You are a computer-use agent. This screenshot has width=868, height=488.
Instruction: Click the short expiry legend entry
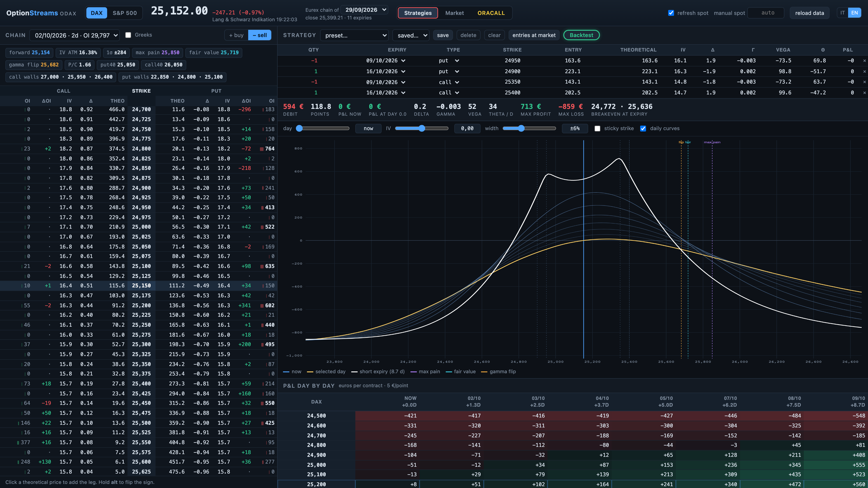[378, 371]
